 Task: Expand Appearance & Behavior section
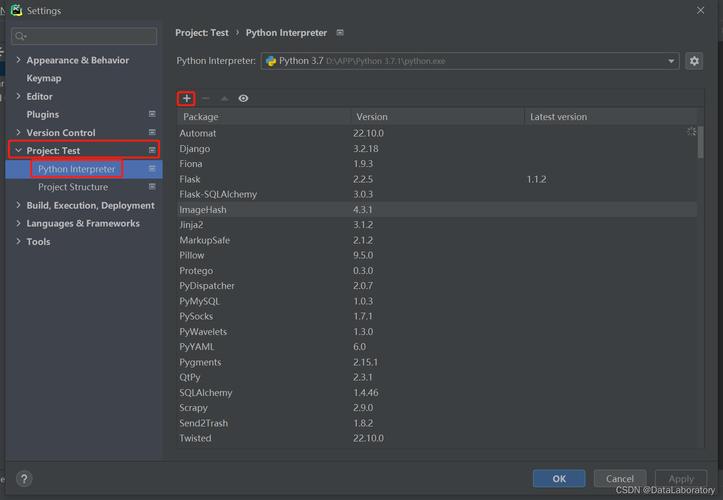[18, 60]
